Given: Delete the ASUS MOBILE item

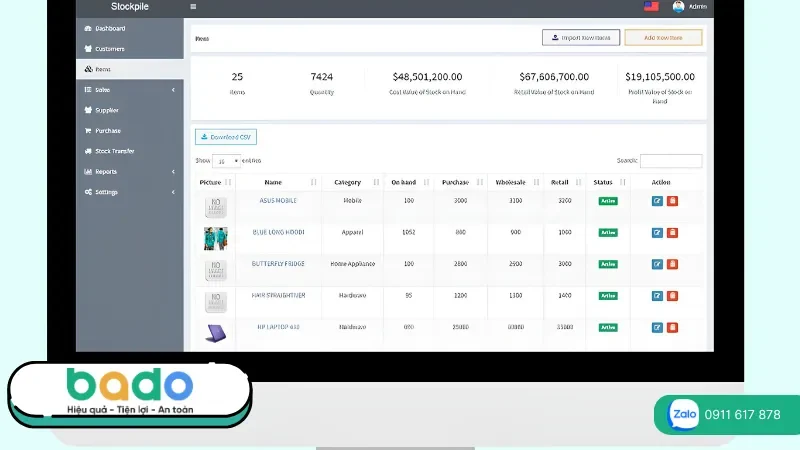Looking at the screenshot, I should tap(672, 201).
